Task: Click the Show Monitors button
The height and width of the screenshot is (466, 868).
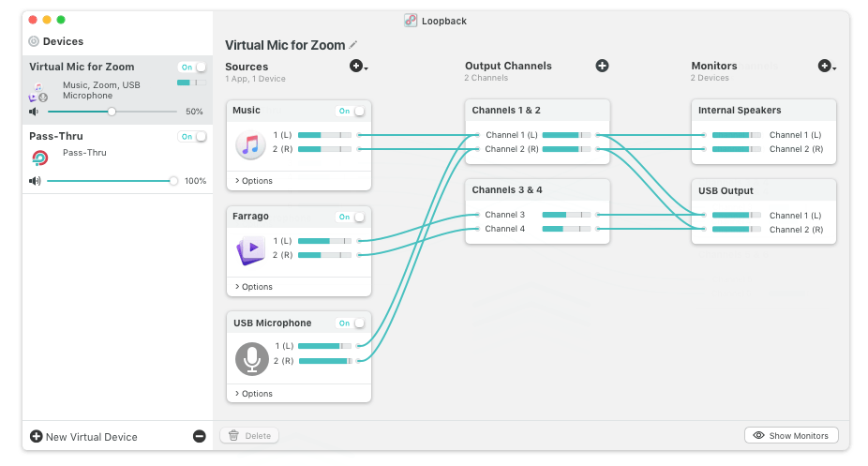Action: 791,436
